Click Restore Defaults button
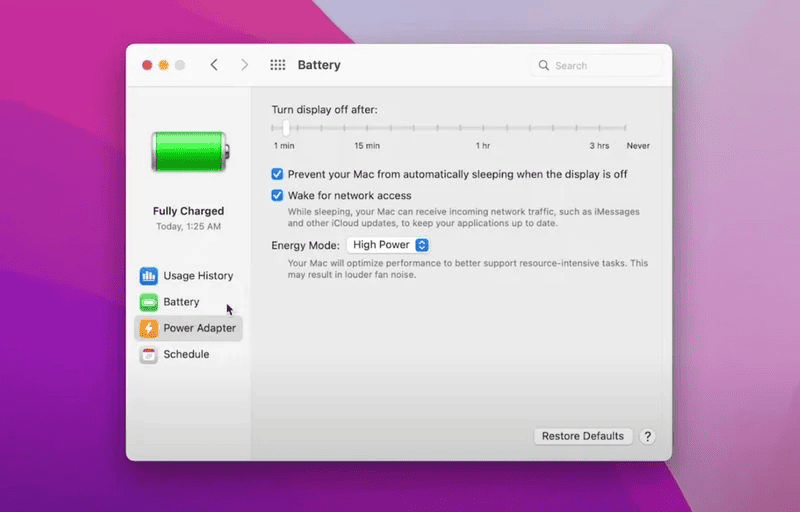 583,436
